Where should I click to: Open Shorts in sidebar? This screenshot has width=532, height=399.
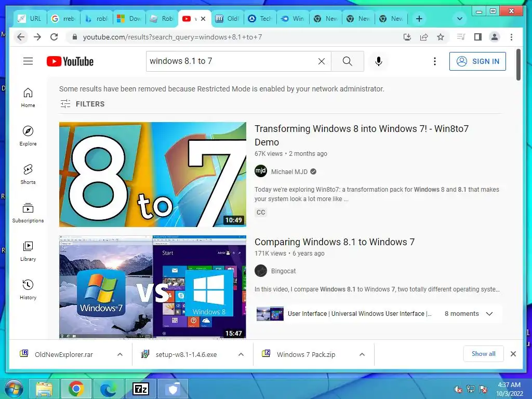pos(28,175)
